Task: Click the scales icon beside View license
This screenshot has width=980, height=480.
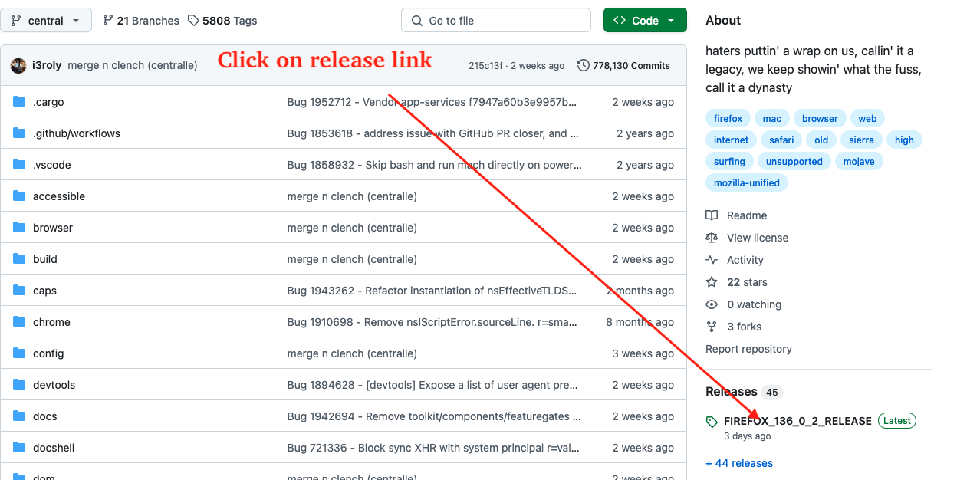Action: pos(712,238)
